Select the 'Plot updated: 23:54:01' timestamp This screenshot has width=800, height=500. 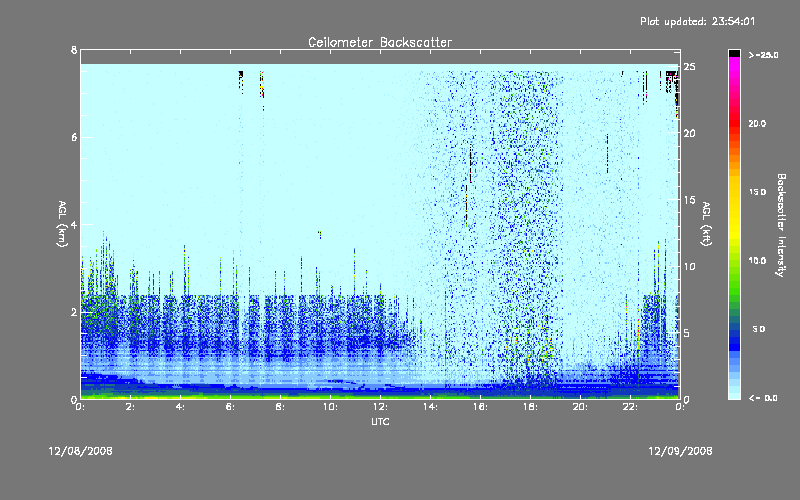tap(697, 21)
